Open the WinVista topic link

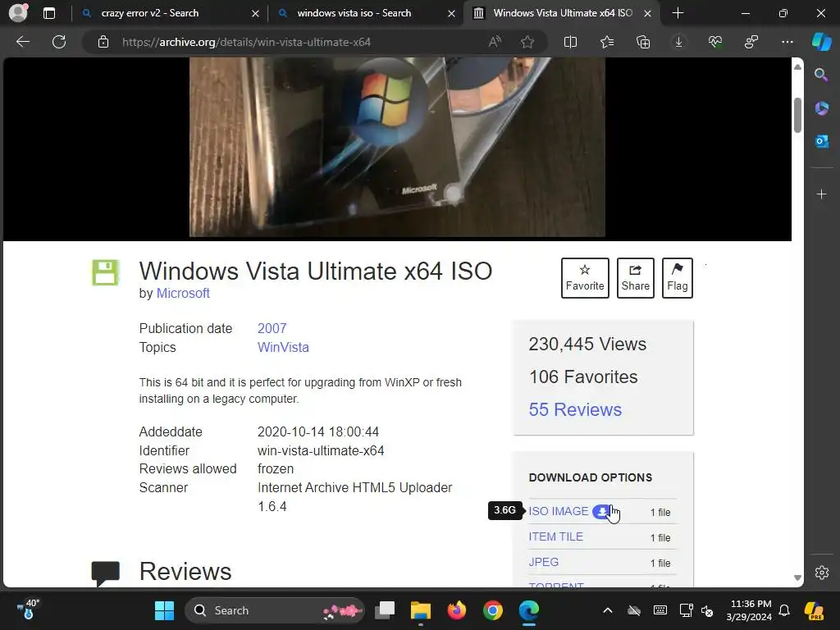pyautogui.click(x=283, y=348)
